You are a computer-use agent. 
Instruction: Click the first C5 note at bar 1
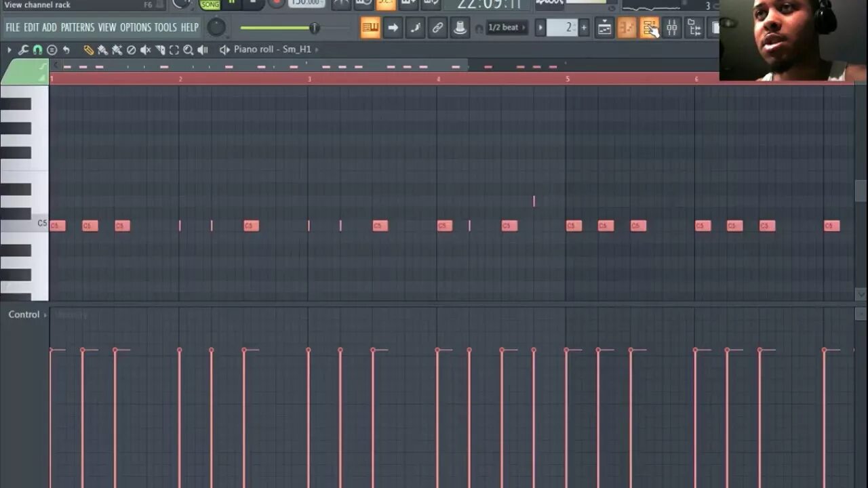tap(58, 226)
